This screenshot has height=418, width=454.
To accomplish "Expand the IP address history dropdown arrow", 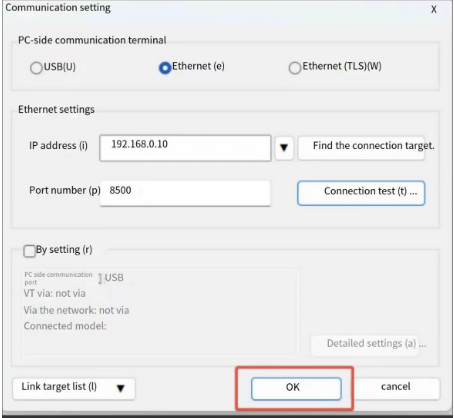I will (284, 148).
